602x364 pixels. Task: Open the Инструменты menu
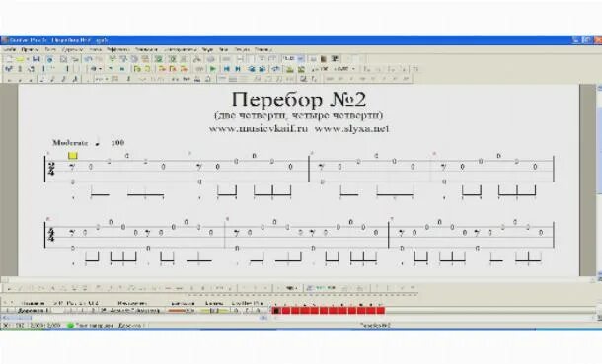click(181, 49)
